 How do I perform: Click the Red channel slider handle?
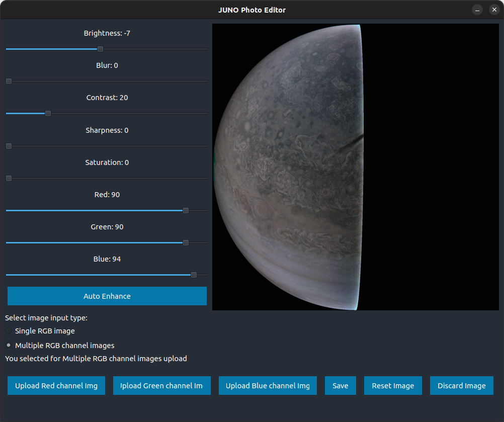tap(185, 210)
